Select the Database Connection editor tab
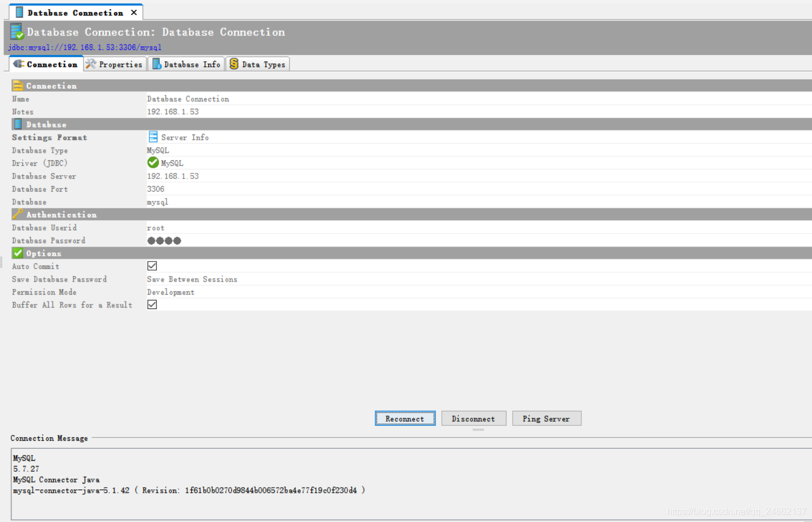This screenshot has width=812, height=522. tap(75, 13)
